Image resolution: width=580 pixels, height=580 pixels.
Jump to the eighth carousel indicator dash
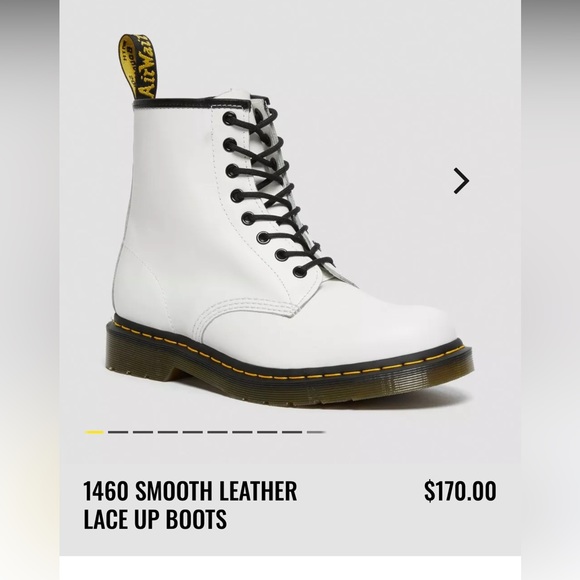pos(267,432)
